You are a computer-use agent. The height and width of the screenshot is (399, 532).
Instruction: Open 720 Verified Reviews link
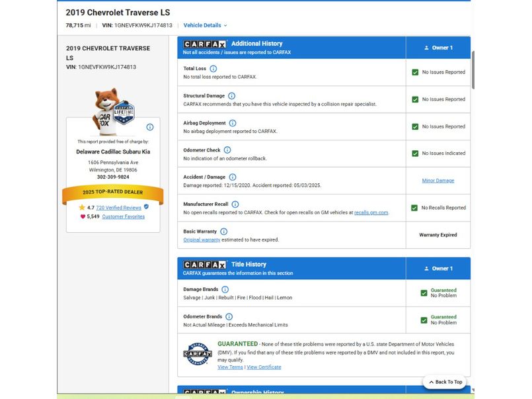[x=118, y=208]
